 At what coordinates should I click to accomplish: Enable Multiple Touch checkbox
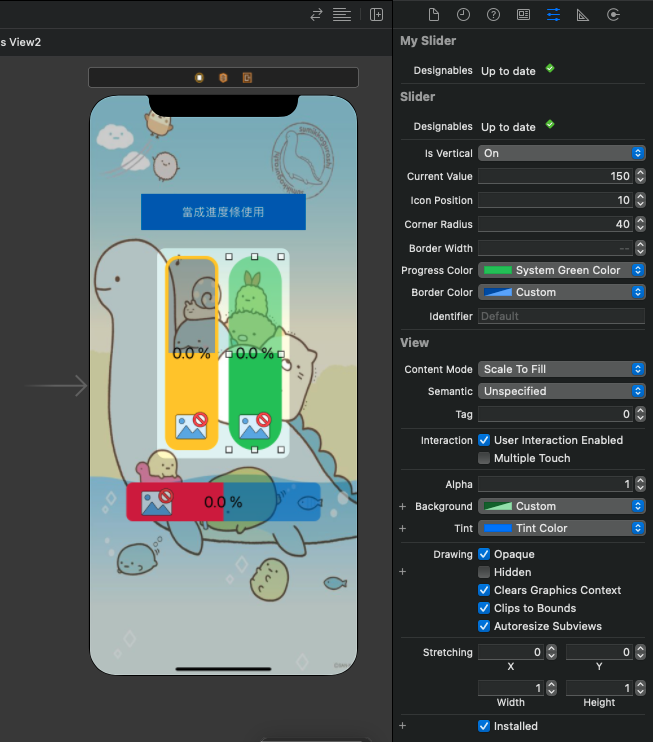484,458
